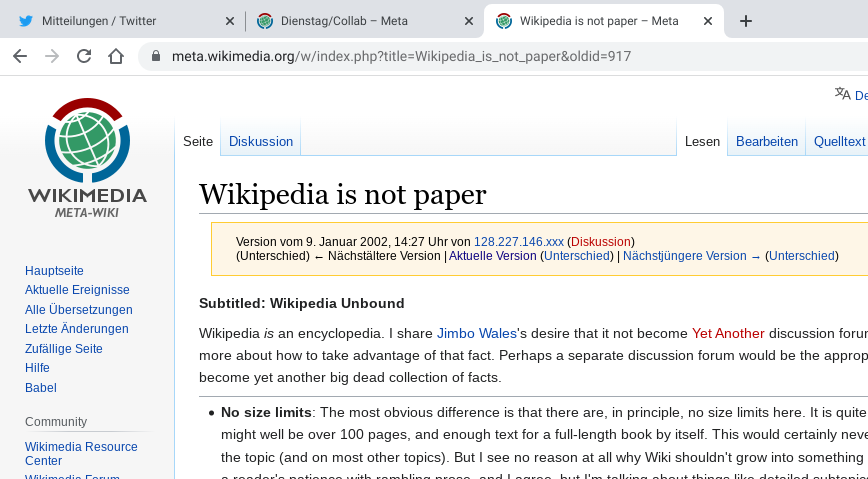The height and width of the screenshot is (479, 868).
Task: Follow the Jimbo Wales link
Action: pos(477,333)
